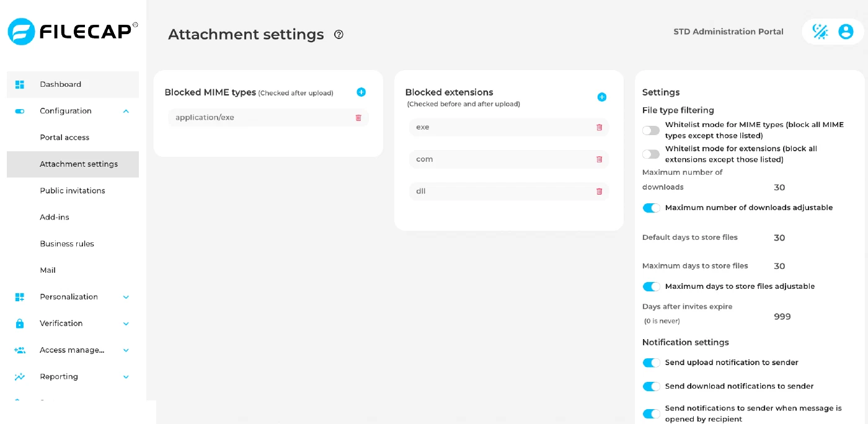Click the STD Administration Portal text
Image resolution: width=868 pixels, height=424 pixels.
coord(728,32)
